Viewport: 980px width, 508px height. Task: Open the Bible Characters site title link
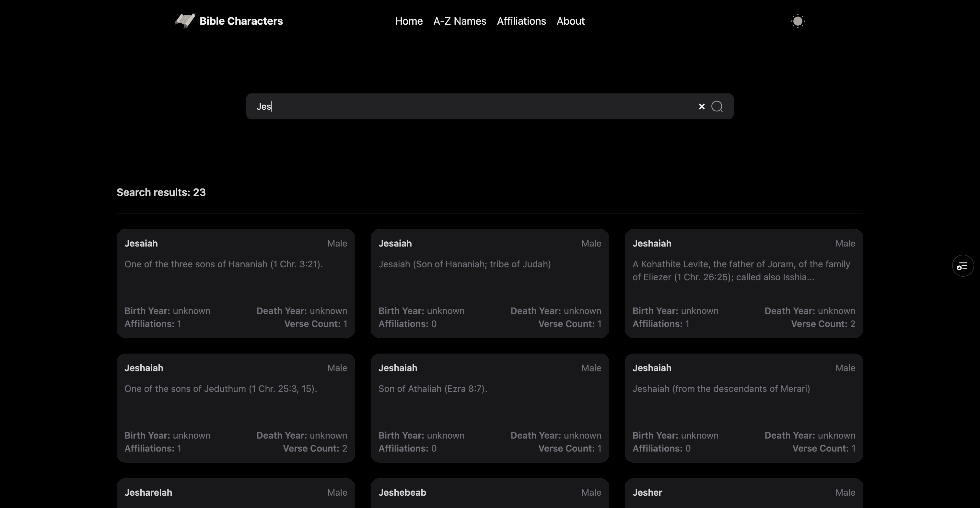[241, 21]
